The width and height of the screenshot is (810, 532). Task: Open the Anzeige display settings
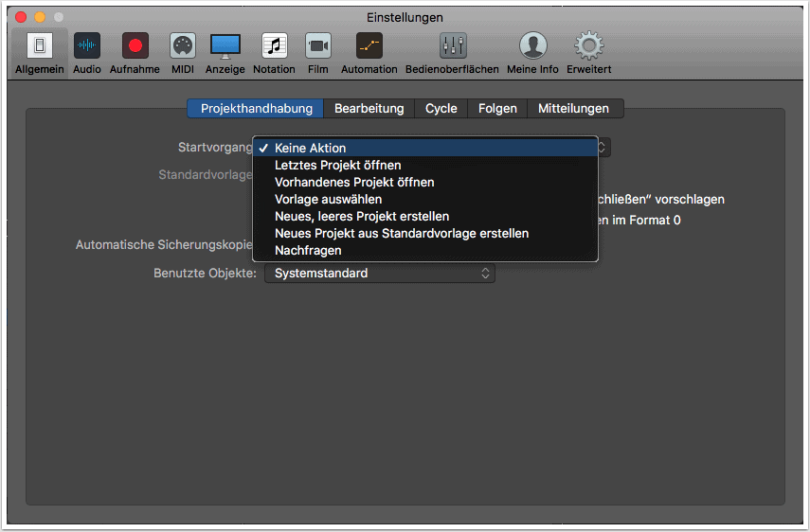(x=225, y=53)
